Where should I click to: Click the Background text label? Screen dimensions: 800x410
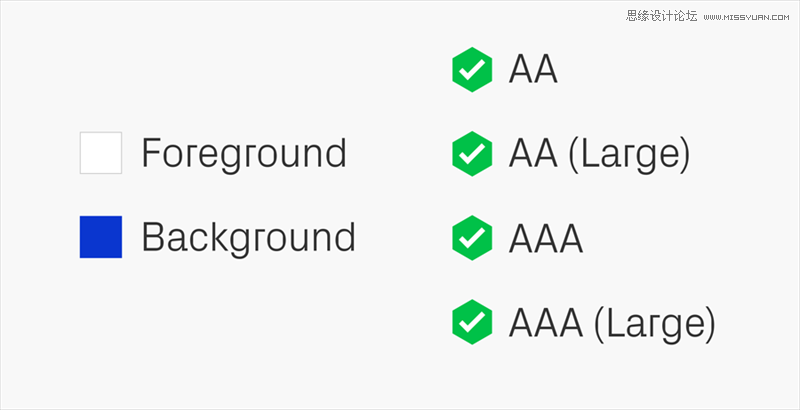[x=248, y=238]
